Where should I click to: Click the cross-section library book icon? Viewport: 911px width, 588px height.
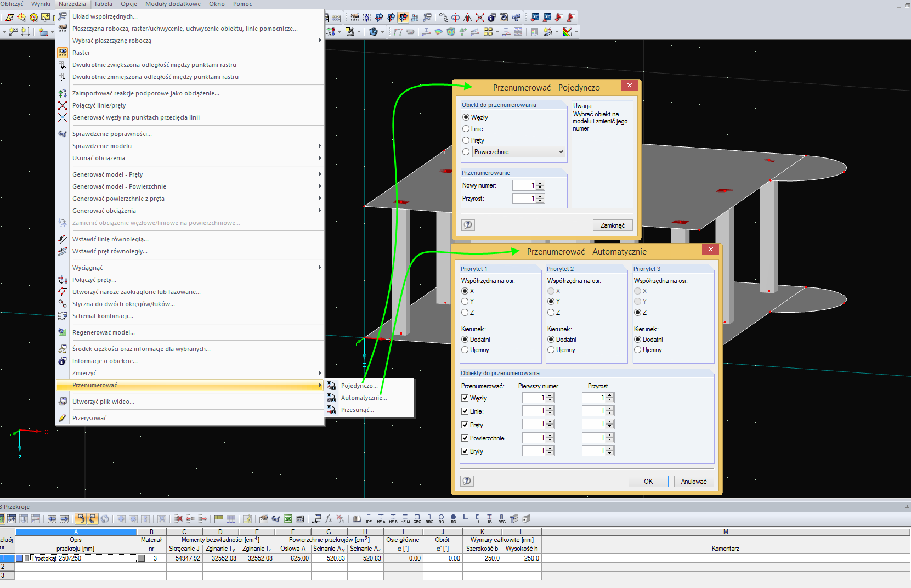tap(357, 519)
